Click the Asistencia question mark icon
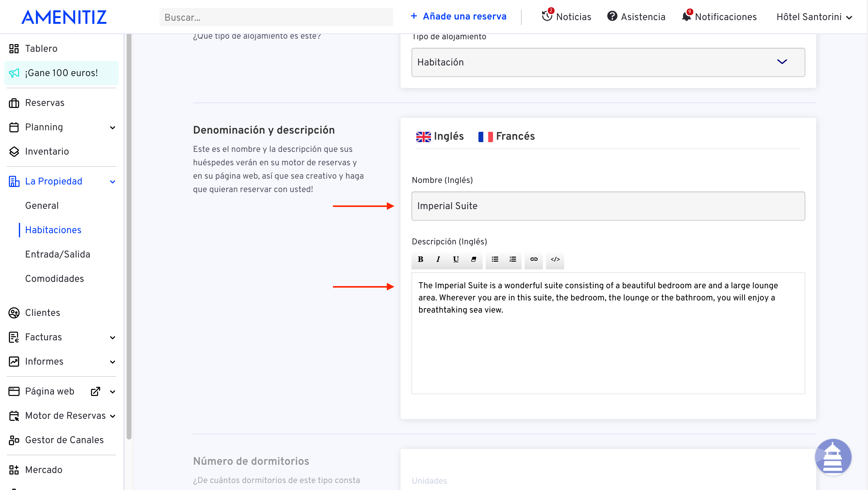 (612, 16)
